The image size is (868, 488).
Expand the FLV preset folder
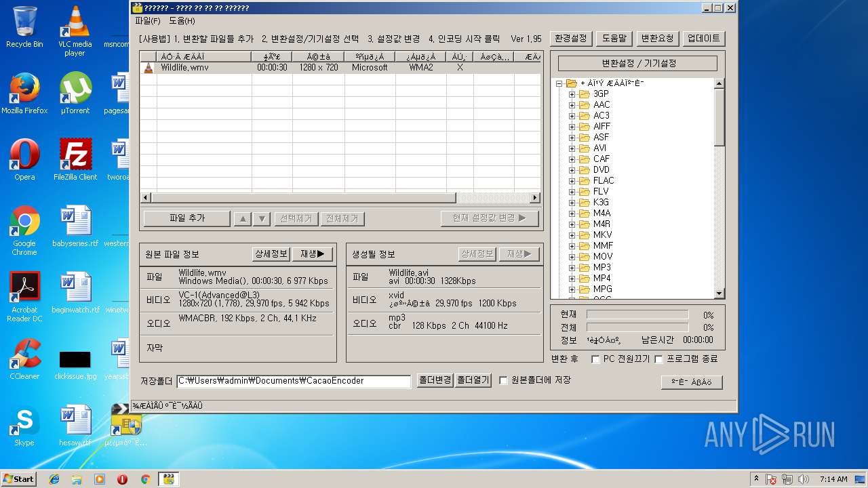(x=572, y=192)
